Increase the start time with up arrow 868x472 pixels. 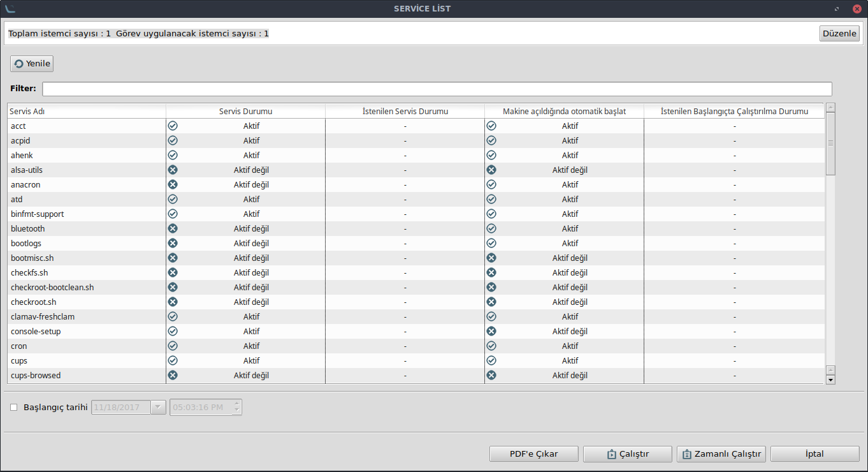[x=237, y=403]
